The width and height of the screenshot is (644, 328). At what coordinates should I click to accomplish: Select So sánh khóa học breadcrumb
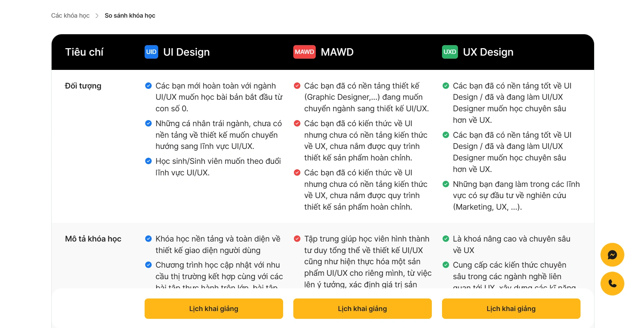point(130,16)
